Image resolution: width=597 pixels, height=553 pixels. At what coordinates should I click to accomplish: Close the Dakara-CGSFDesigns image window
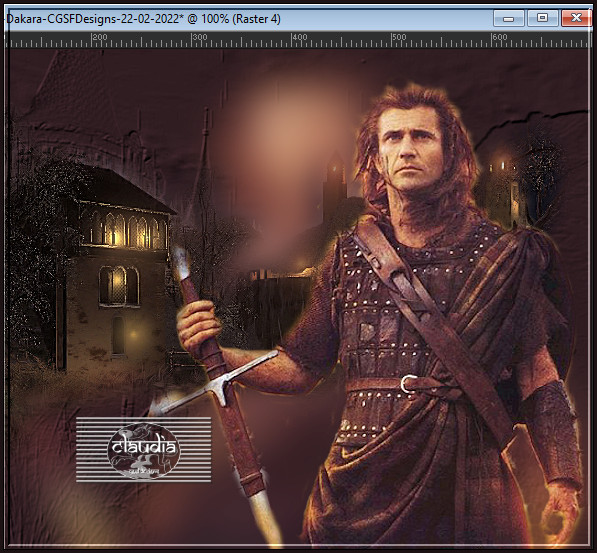click(x=576, y=18)
